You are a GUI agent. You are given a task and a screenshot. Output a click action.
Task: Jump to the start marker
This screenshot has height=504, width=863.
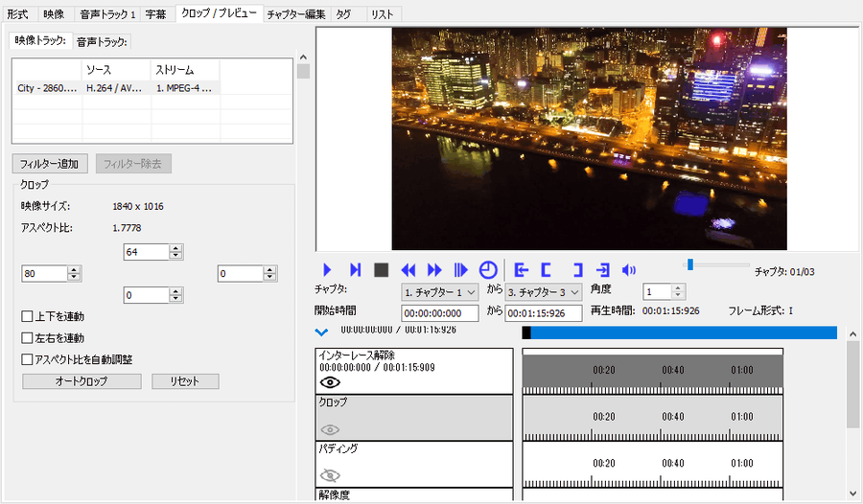coord(521,269)
